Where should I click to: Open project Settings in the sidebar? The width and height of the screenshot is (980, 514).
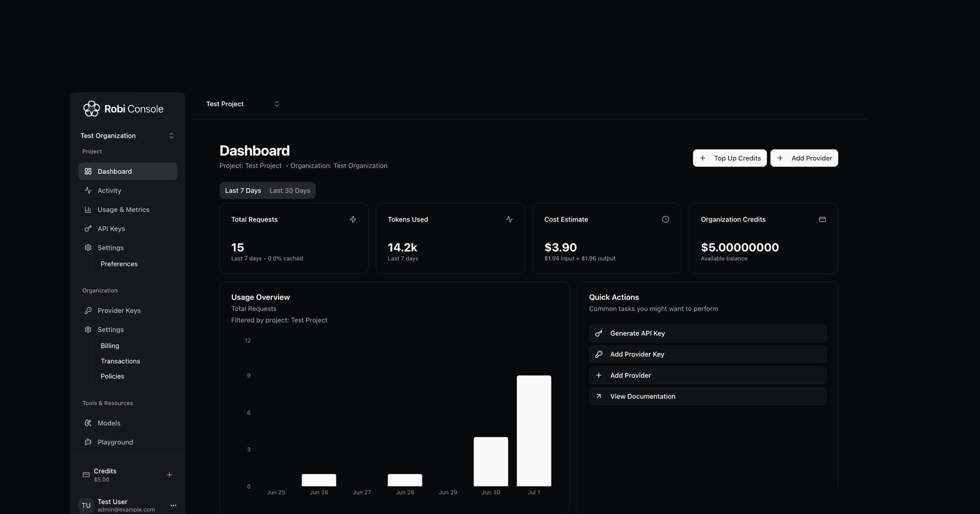(110, 248)
